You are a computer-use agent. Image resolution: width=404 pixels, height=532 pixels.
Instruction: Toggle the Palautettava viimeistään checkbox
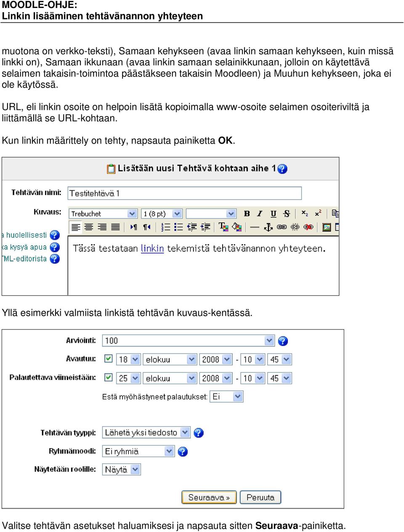[x=109, y=377]
